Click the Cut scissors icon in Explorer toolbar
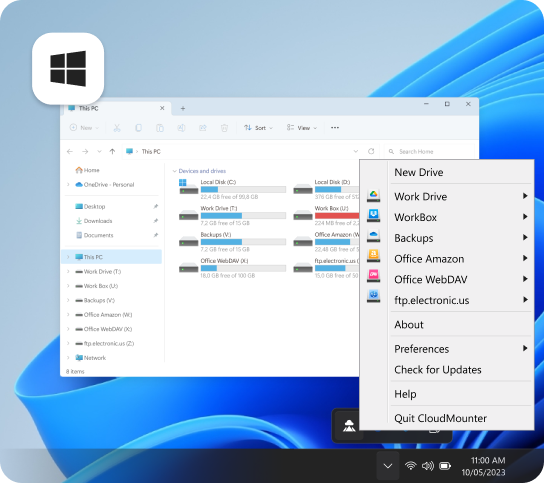544x483 pixels. coord(117,128)
